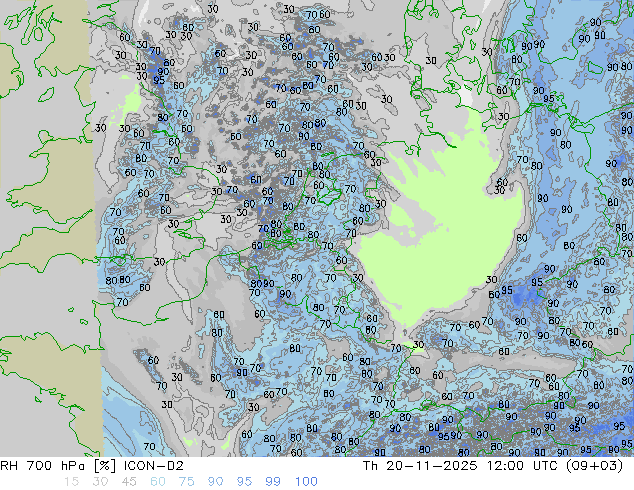Viewport: 634px width, 490px height.
Task: Click the "Th 20-11-2025 12:00 UTC (09+03)" timestamp
Action: click(x=493, y=466)
